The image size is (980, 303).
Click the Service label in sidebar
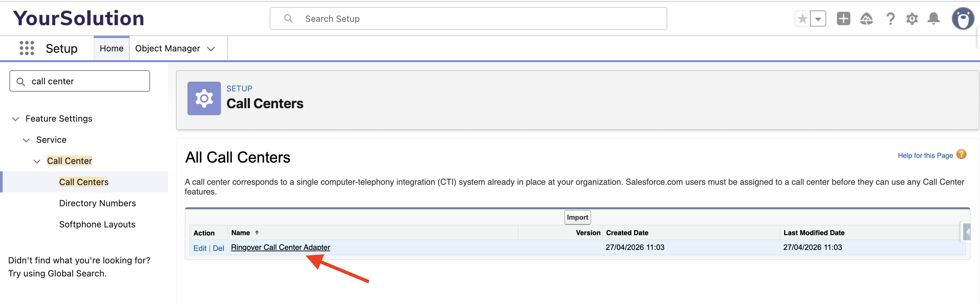51,140
